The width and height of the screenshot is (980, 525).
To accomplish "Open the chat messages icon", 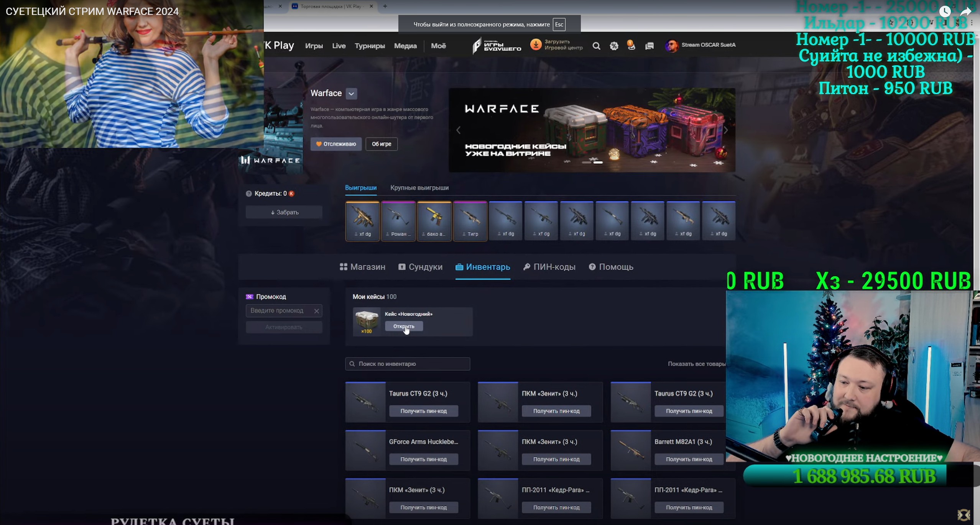I will pyautogui.click(x=649, y=46).
